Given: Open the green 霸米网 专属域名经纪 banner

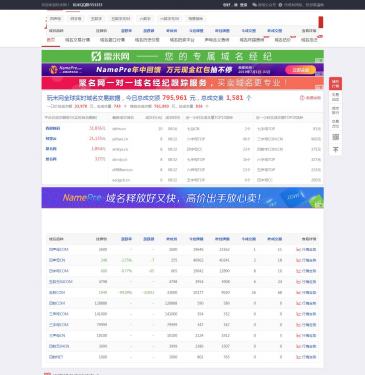Looking at the screenshot, I should point(182,56).
